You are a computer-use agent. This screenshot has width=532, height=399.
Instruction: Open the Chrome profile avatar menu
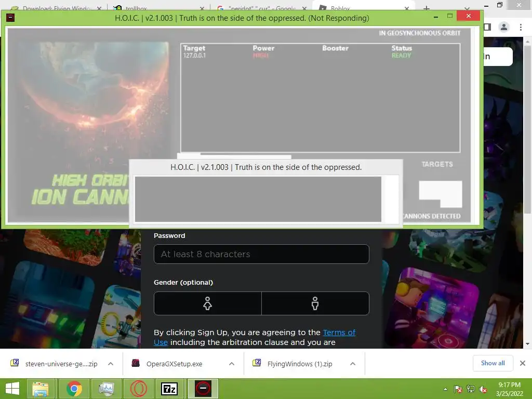pyautogui.click(x=504, y=27)
